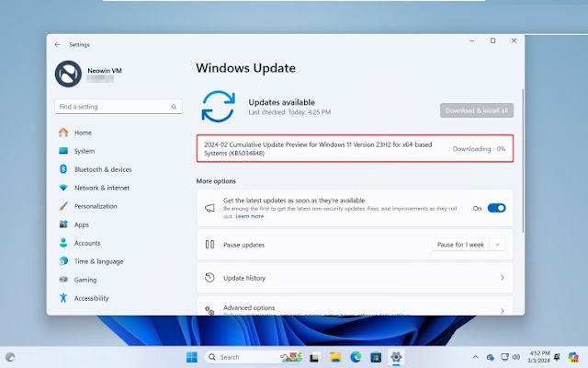The width and height of the screenshot is (588, 368).
Task: Open Copilot from the taskbar corner
Action: tap(573, 357)
